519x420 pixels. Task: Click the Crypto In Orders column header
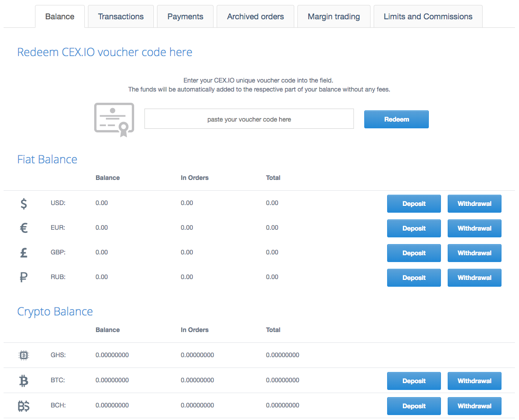(x=195, y=330)
